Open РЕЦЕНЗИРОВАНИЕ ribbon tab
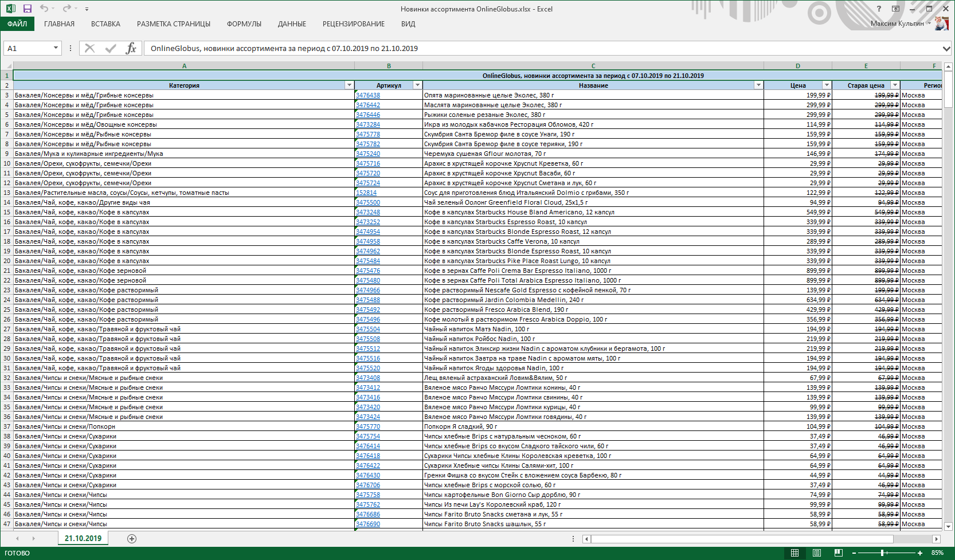This screenshot has width=955, height=560. [354, 24]
